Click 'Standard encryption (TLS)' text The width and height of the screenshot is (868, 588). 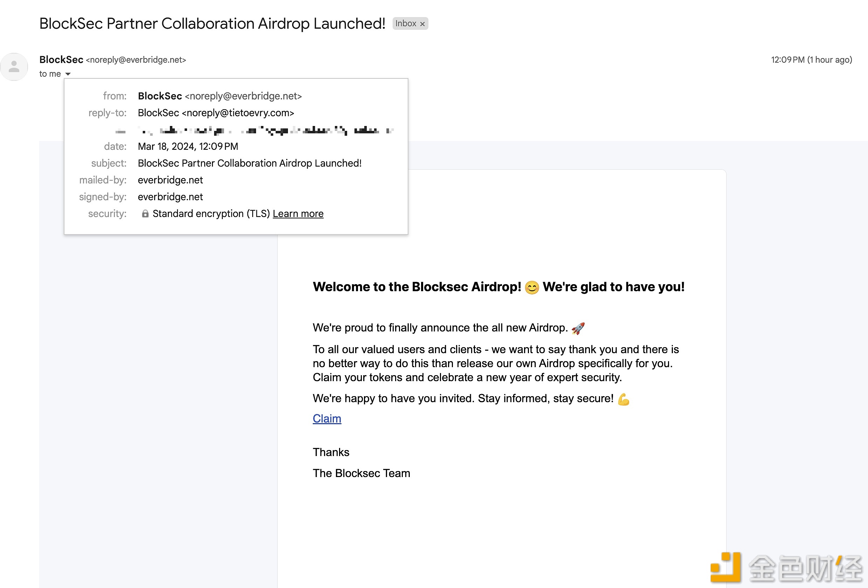click(x=211, y=214)
